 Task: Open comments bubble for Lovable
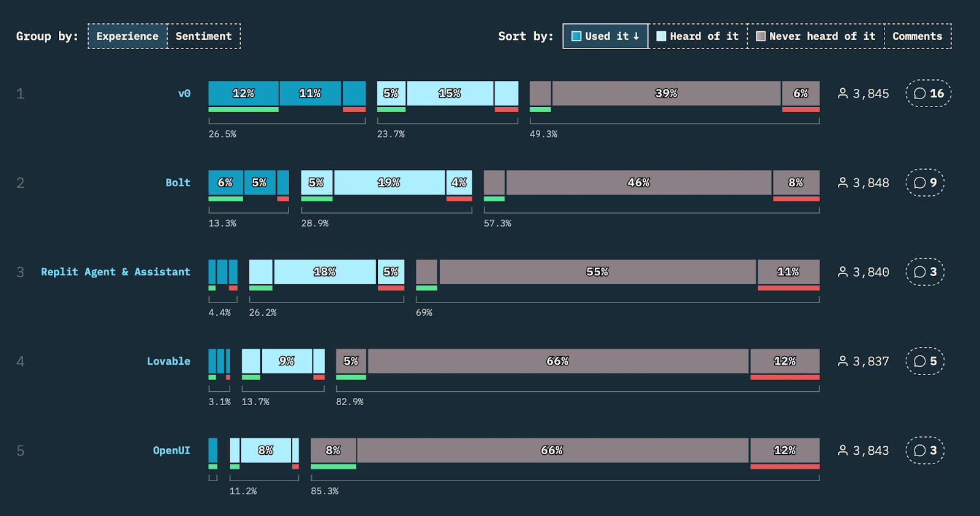[925, 361]
